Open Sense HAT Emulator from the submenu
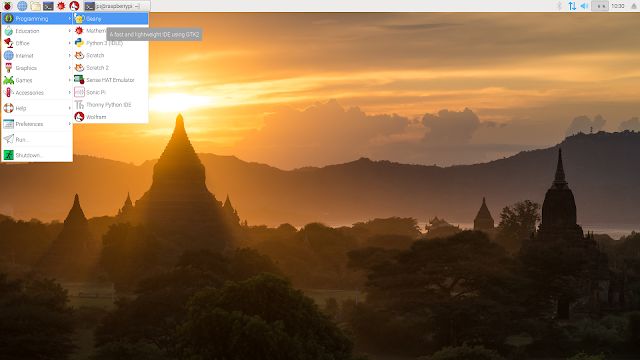Viewport: 640px width, 360px height. 111,80
